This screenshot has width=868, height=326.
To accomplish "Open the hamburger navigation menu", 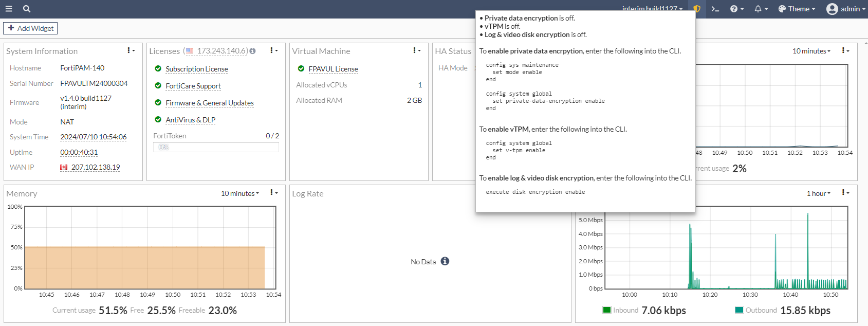I will 9,9.
